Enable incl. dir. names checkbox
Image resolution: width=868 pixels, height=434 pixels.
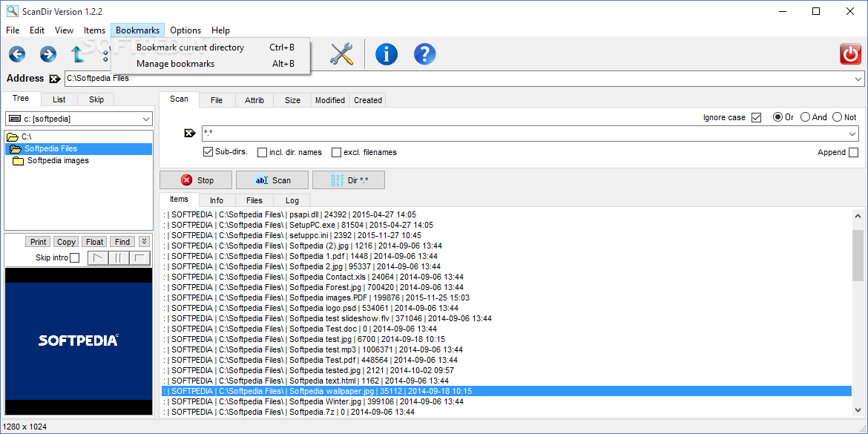coord(262,152)
